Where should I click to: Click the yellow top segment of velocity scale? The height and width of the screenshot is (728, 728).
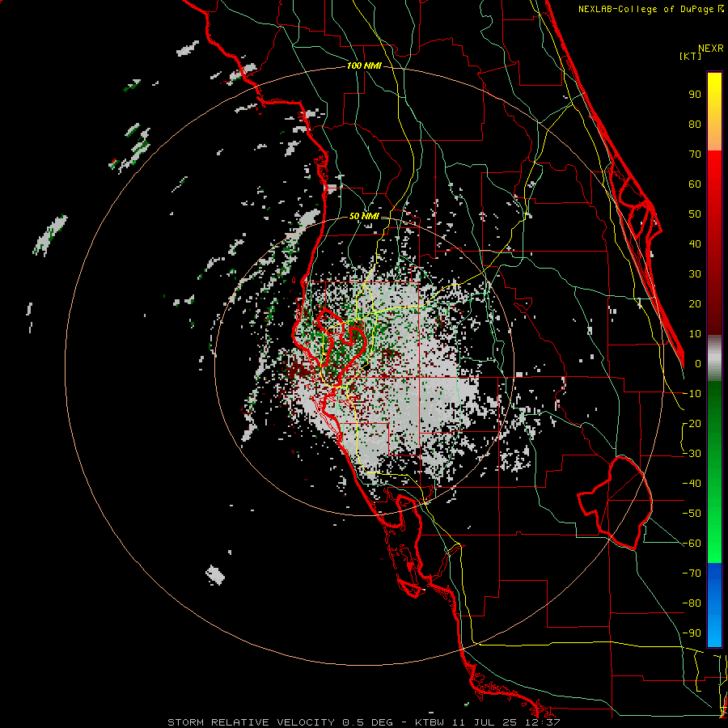tap(714, 112)
